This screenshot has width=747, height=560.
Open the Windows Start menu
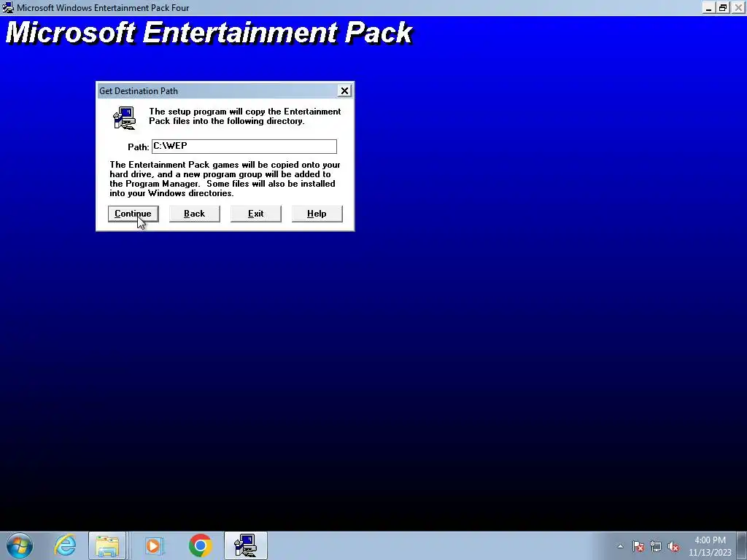pyautogui.click(x=19, y=545)
